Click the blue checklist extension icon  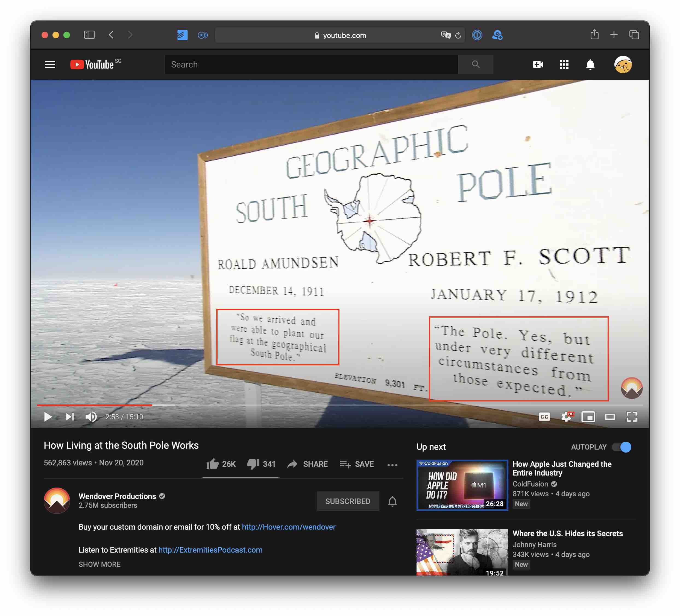[x=183, y=35]
